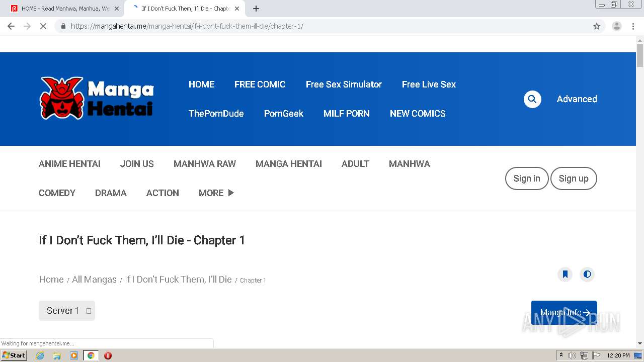Click the red Opera taskbar icon
Image resolution: width=644 pixels, height=362 pixels.
point(108,355)
